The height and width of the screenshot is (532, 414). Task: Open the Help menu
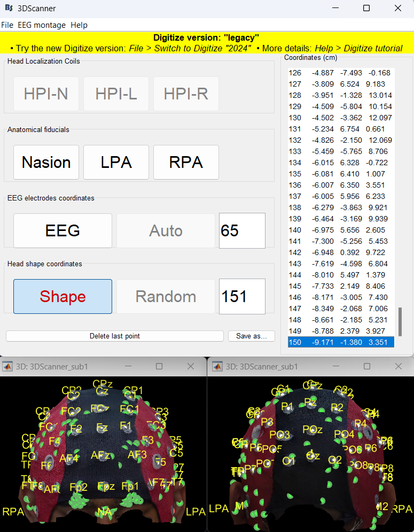click(x=79, y=25)
